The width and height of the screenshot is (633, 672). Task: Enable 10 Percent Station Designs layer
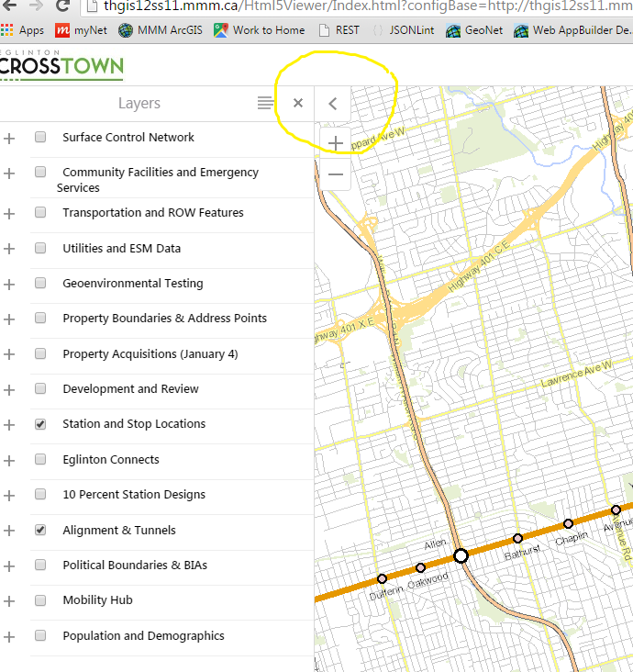tap(40, 494)
